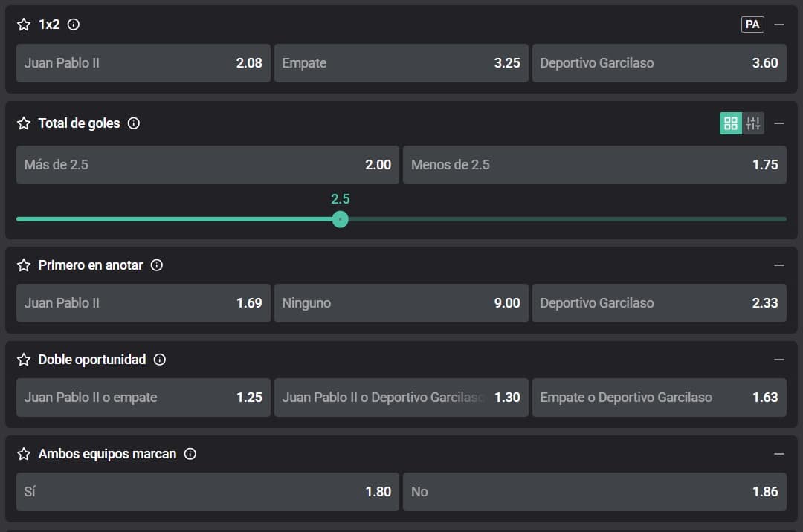Collapse the 1x2 market section
The image size is (803, 532).
[x=779, y=25]
